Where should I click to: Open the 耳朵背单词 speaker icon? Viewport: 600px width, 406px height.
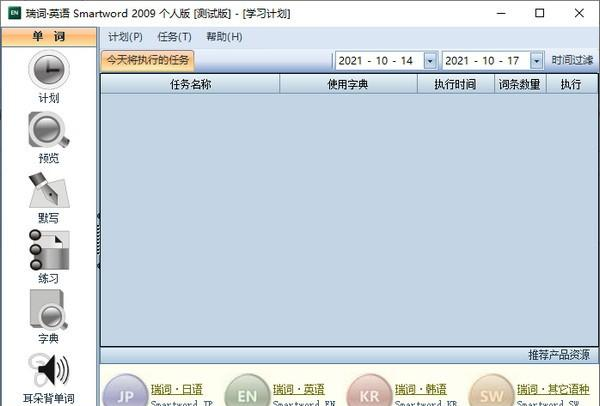click(x=49, y=370)
